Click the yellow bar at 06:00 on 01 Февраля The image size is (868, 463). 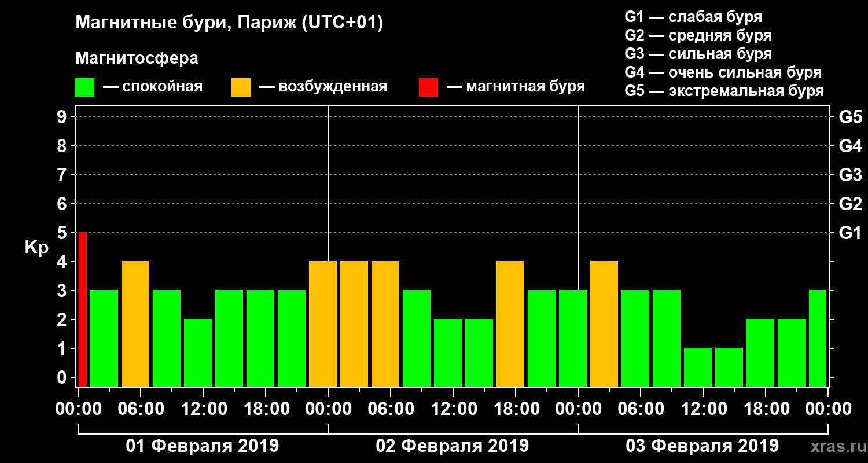(135, 324)
